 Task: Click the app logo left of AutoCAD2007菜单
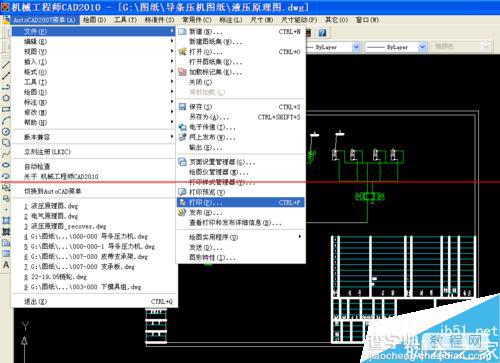click(x=6, y=20)
